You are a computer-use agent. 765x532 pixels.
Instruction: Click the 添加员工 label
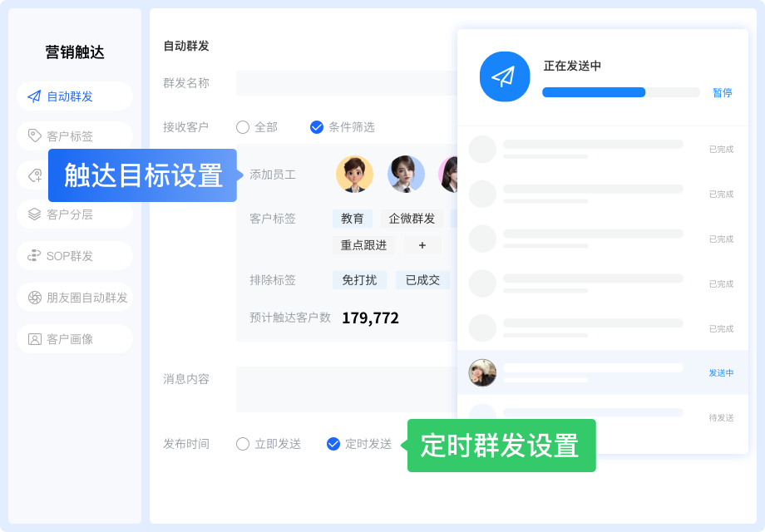pyautogui.click(x=273, y=175)
